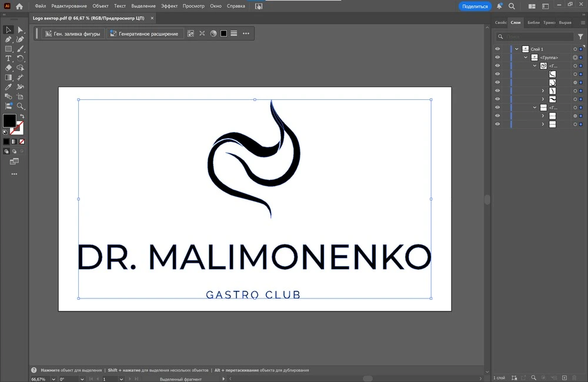Select the Pen tool

(x=8, y=39)
